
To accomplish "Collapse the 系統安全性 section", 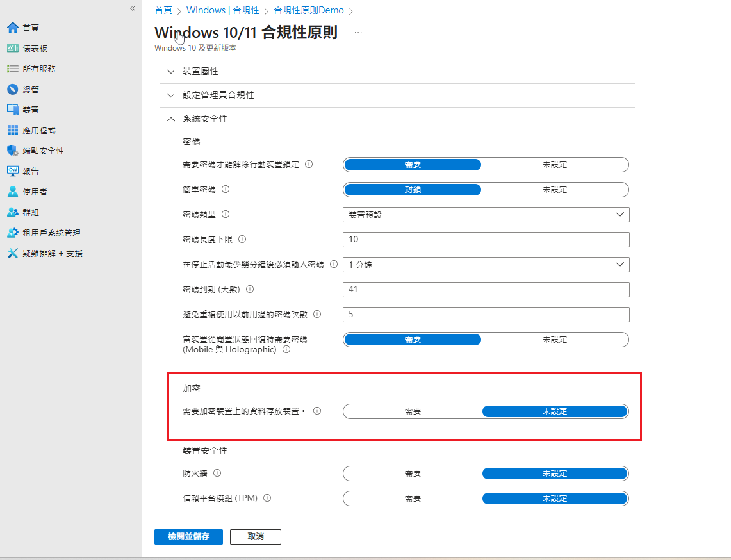I will (170, 119).
